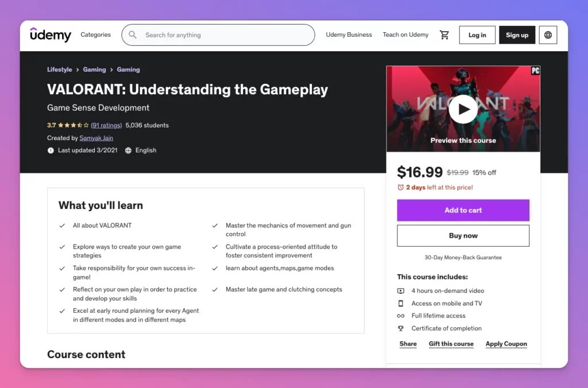Select Teach on Udemy
This screenshot has width=588, height=388.
click(x=405, y=34)
